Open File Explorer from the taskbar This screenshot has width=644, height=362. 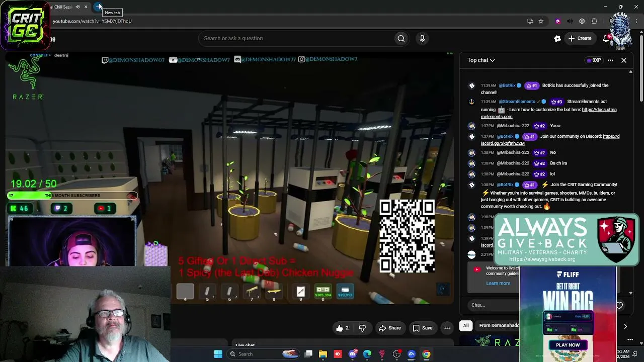point(323,354)
